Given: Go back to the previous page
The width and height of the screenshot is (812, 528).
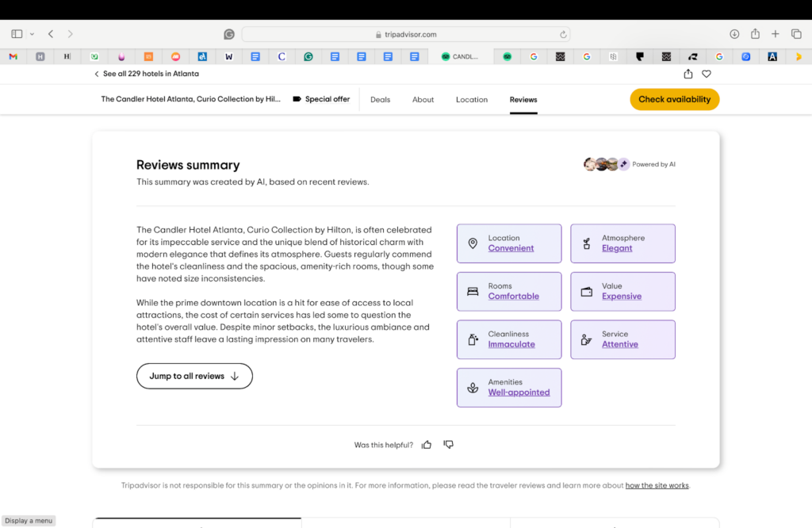Looking at the screenshot, I should [51, 34].
